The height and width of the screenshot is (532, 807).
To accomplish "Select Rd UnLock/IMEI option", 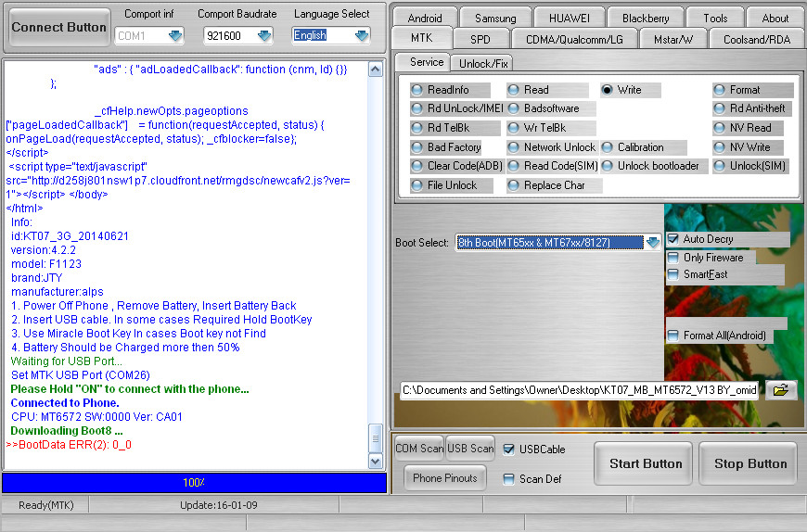I will tap(456, 108).
